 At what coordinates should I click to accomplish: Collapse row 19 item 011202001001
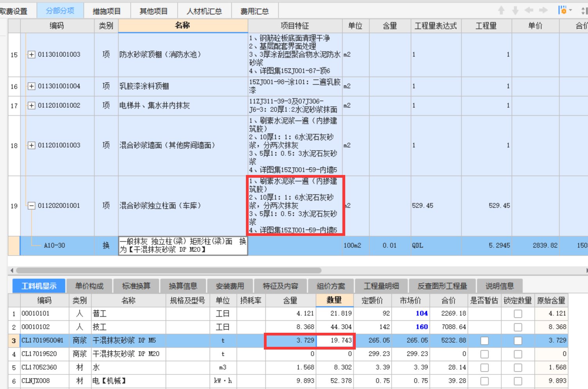[x=31, y=205]
